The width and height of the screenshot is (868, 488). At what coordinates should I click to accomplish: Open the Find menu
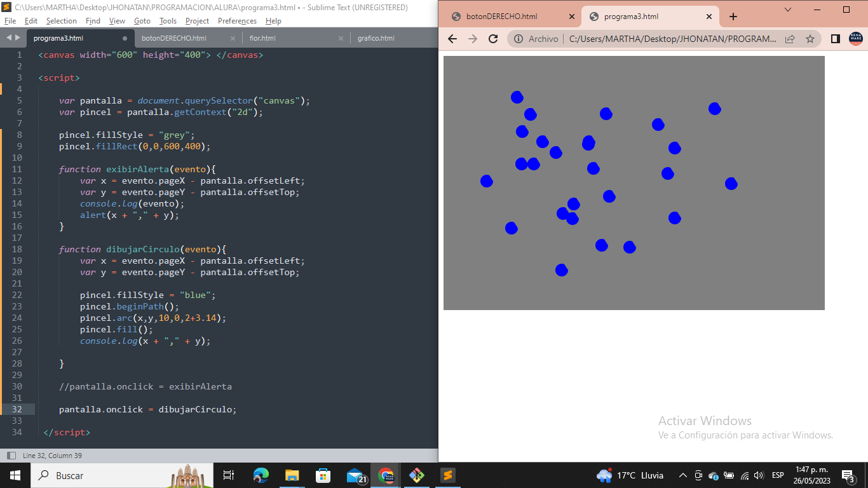(x=93, y=21)
